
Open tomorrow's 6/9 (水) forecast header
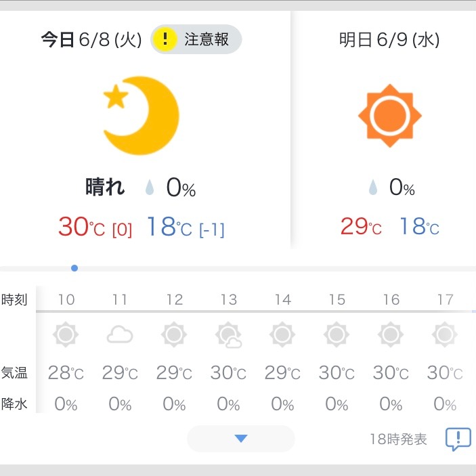[x=389, y=39]
